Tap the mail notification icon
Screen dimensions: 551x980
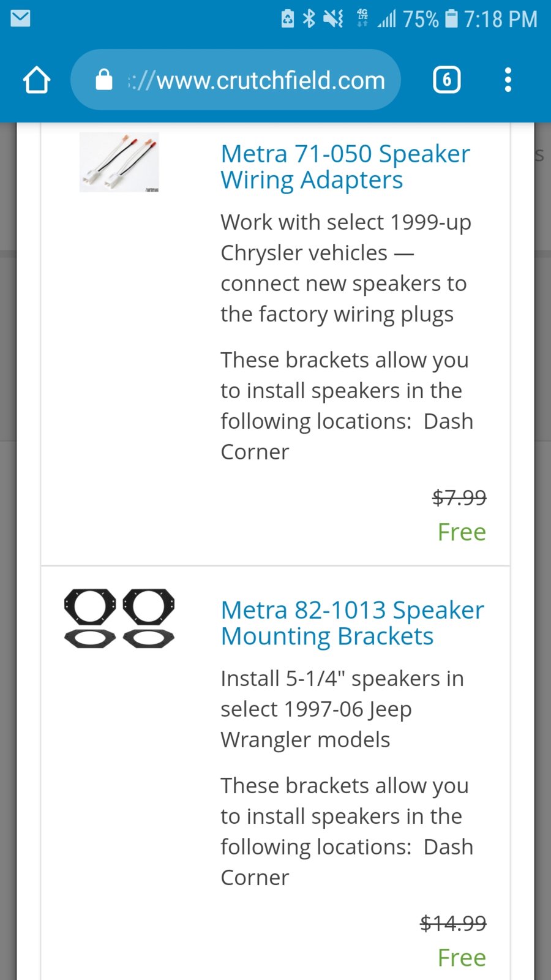pos(20,18)
